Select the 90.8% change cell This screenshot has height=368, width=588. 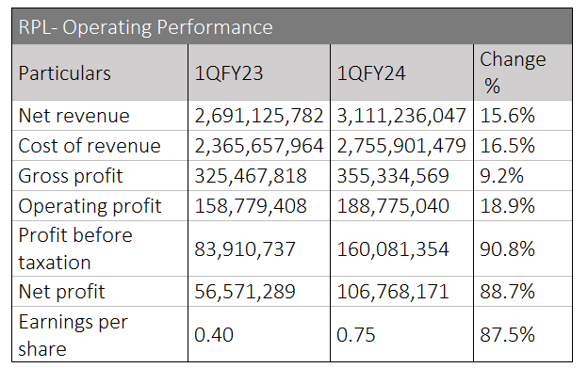click(523, 248)
